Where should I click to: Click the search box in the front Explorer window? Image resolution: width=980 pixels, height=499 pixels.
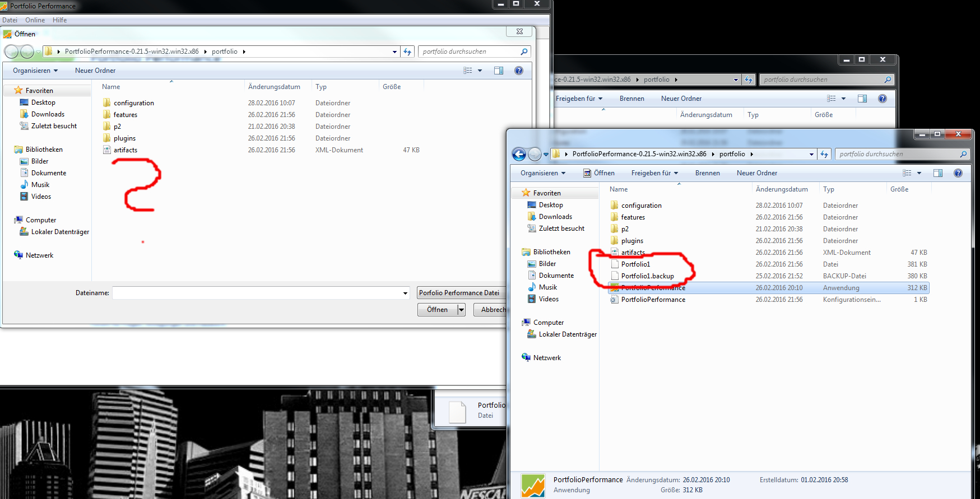coord(902,154)
